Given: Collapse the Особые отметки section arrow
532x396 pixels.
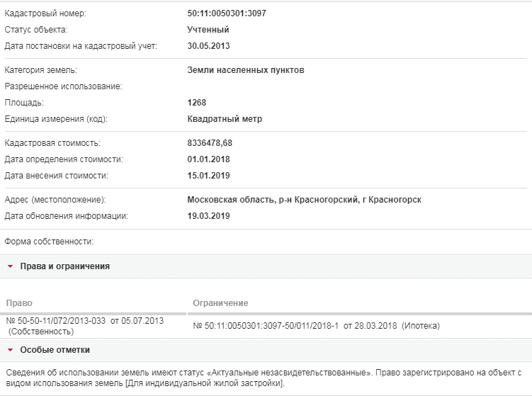Looking at the screenshot, I should tap(10, 350).
